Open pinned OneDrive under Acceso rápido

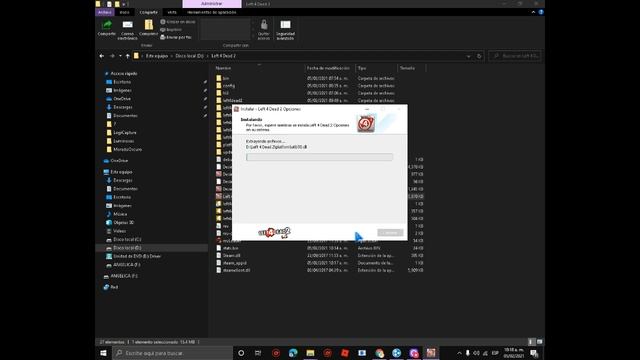pyautogui.click(x=122, y=99)
